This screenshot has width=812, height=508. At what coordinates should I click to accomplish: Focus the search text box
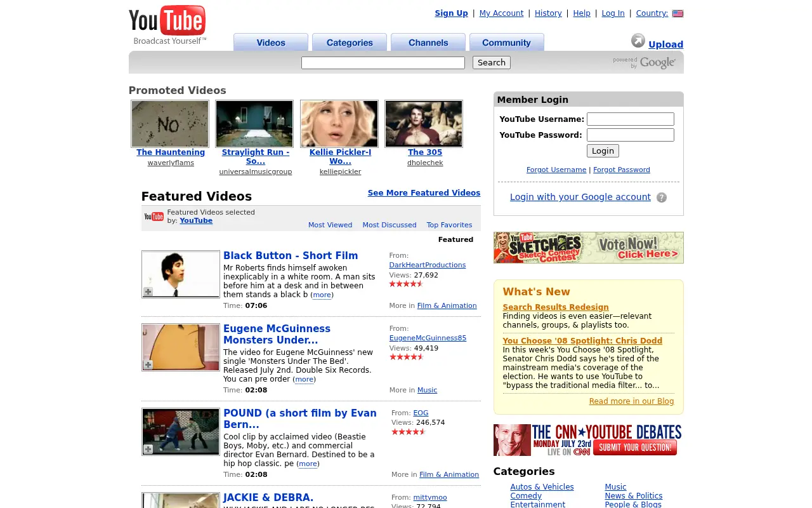(383, 63)
